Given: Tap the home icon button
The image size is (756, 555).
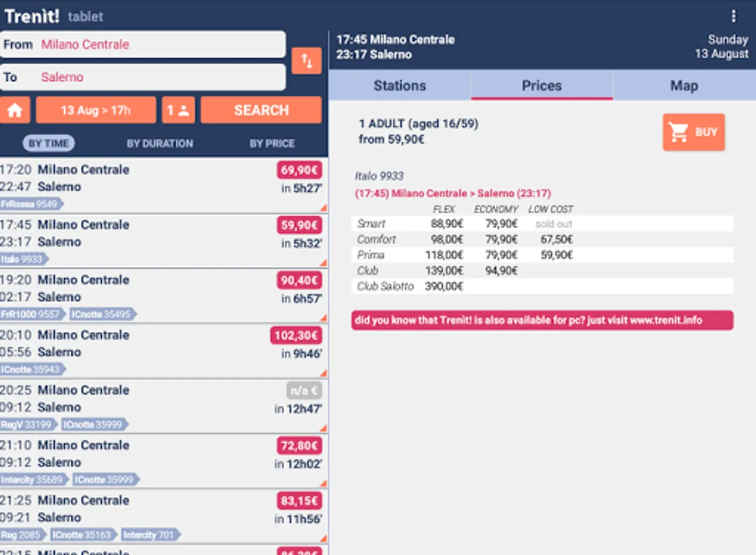Looking at the screenshot, I should (15, 110).
